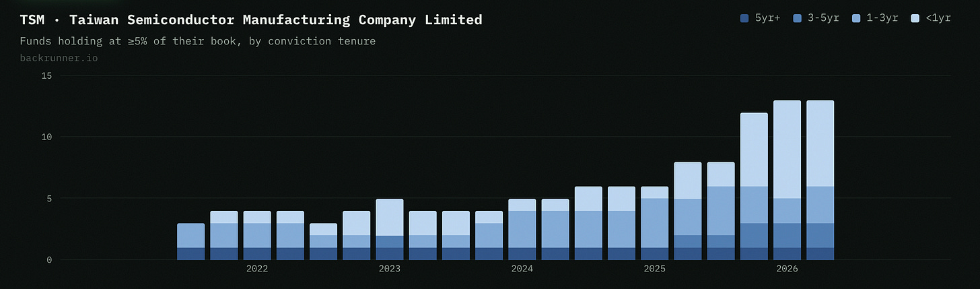
Task: Toggle the 3-5yr legend label
Action: point(822,18)
